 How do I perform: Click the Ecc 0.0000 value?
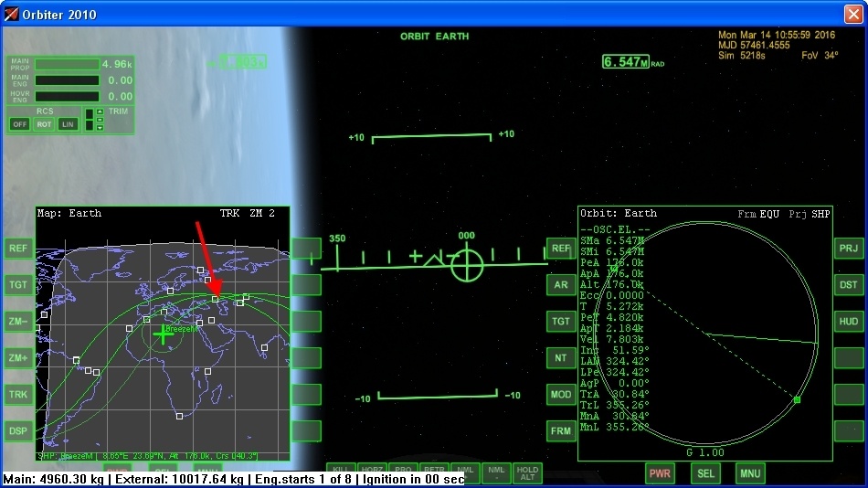[x=624, y=295]
